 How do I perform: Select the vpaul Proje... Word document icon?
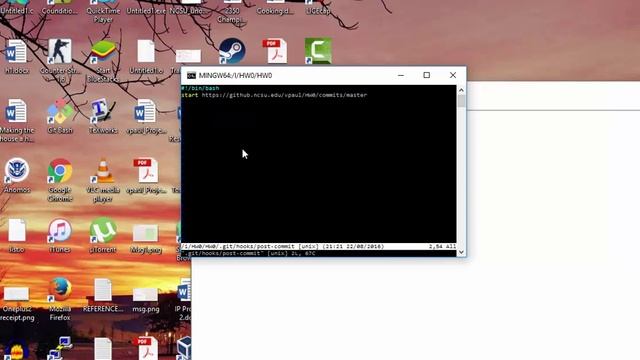coord(146,111)
